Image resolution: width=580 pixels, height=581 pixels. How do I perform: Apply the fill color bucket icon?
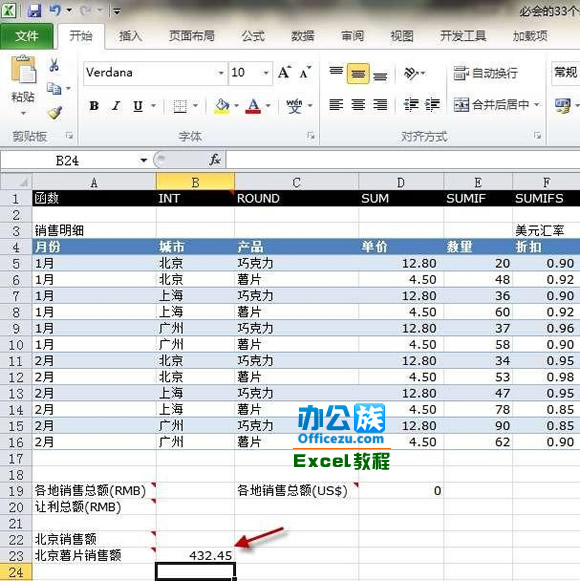[222, 106]
